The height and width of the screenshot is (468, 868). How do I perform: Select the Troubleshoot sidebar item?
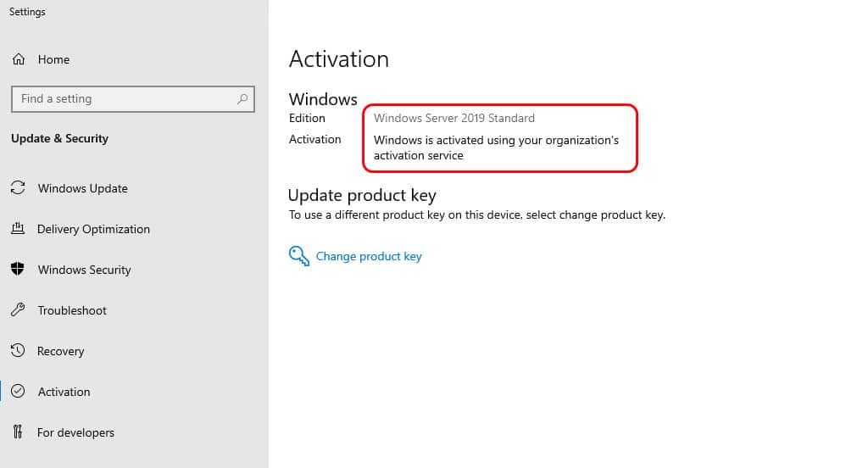pyautogui.click(x=72, y=310)
